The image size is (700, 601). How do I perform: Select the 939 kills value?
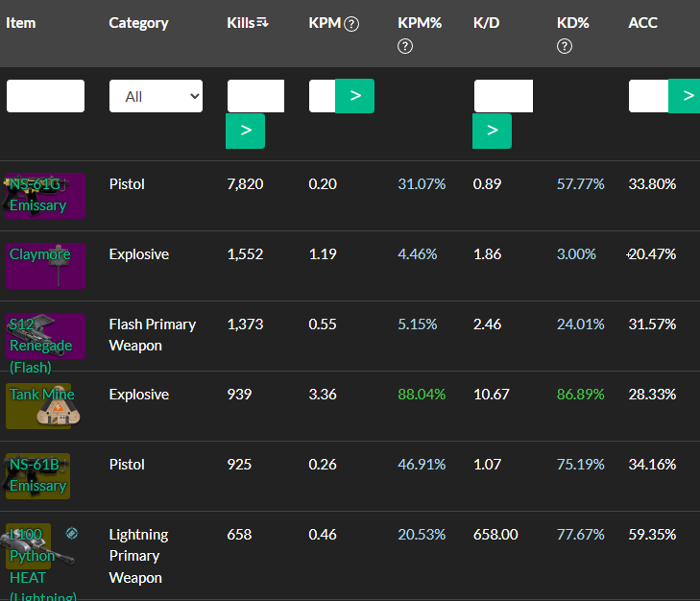tap(239, 395)
